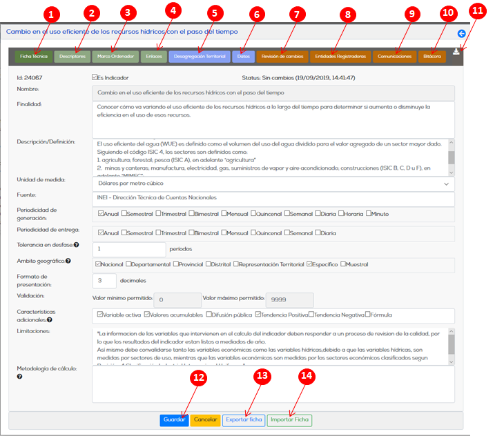Click the Descripción/Definición scrollbar up arrow
Screen dimensions: 504x436
(x=451, y=142)
